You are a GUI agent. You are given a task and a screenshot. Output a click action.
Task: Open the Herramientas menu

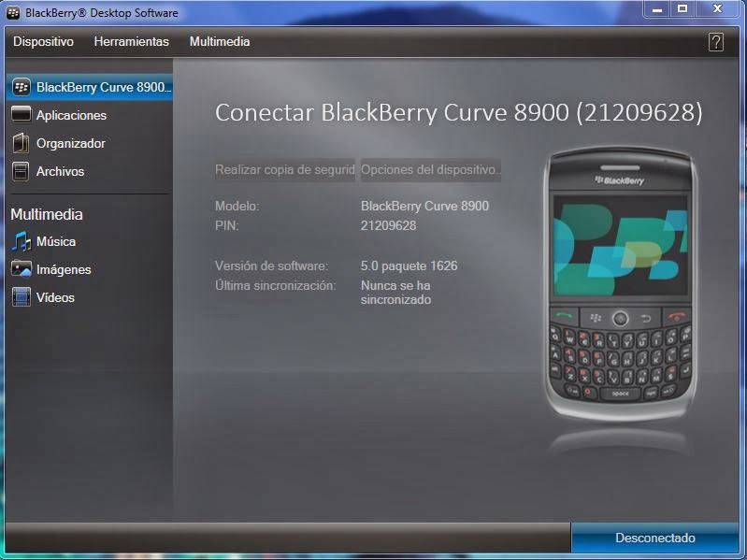132,42
